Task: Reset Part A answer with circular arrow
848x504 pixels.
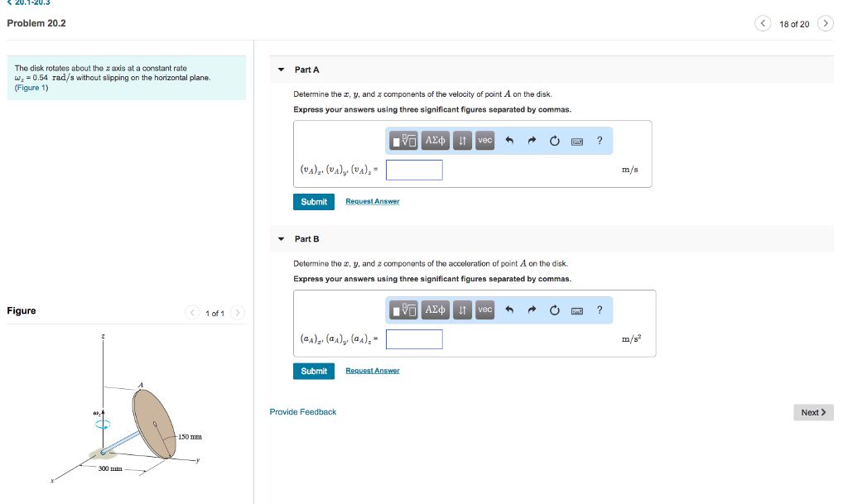Action: coord(554,141)
